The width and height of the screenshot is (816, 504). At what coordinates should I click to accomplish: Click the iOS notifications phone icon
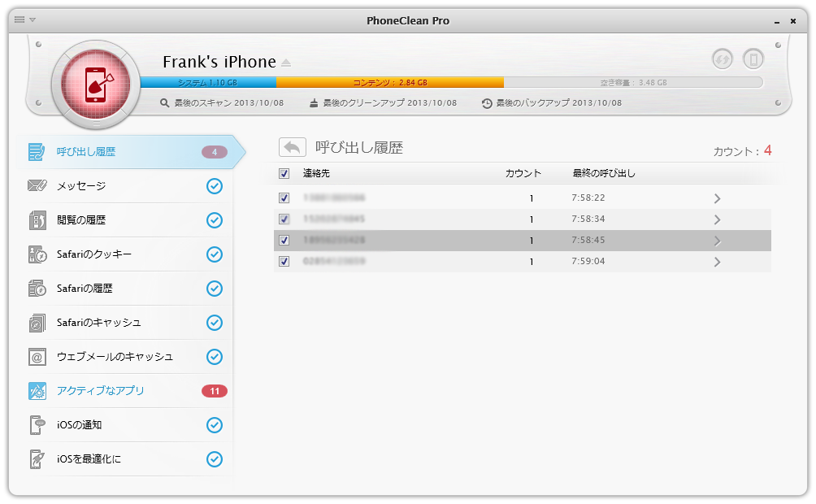37,425
